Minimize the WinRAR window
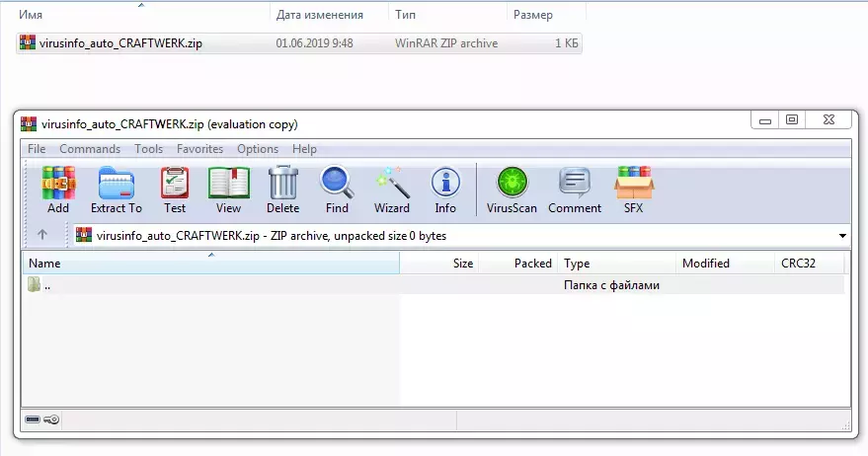The image size is (868, 456). click(765, 120)
